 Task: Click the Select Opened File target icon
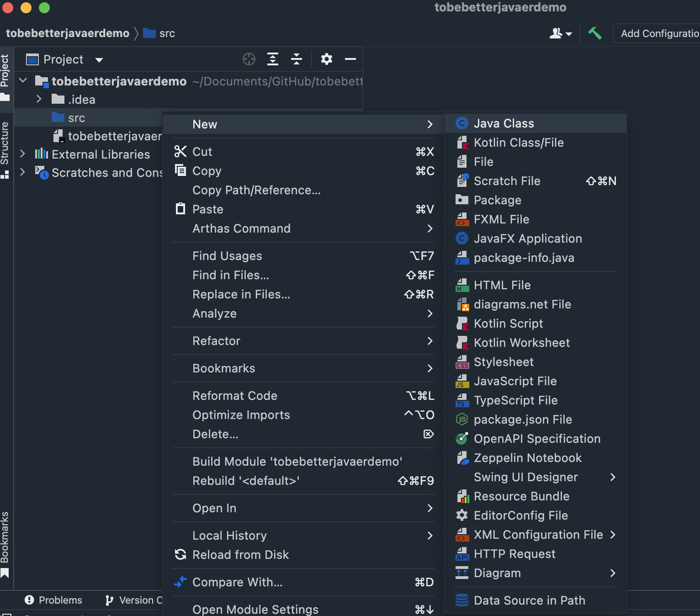coord(249,59)
